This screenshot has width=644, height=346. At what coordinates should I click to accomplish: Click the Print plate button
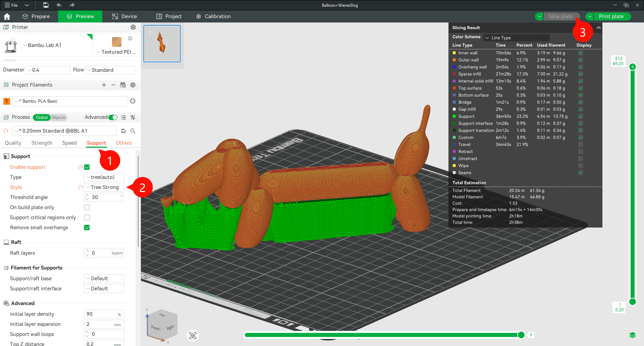pyautogui.click(x=611, y=16)
